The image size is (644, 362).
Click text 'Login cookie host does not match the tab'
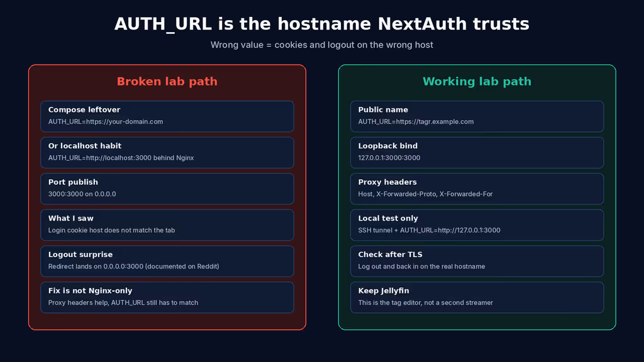click(x=111, y=230)
